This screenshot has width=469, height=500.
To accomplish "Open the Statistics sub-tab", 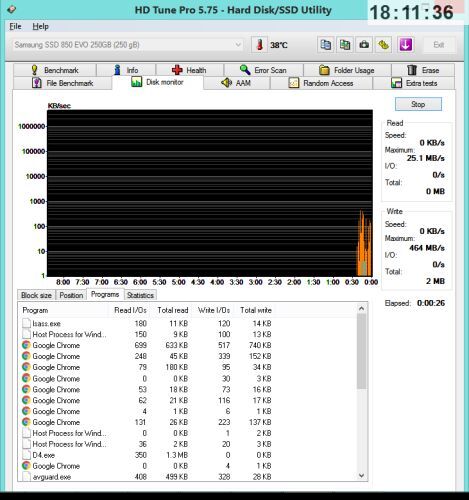I will point(140,295).
